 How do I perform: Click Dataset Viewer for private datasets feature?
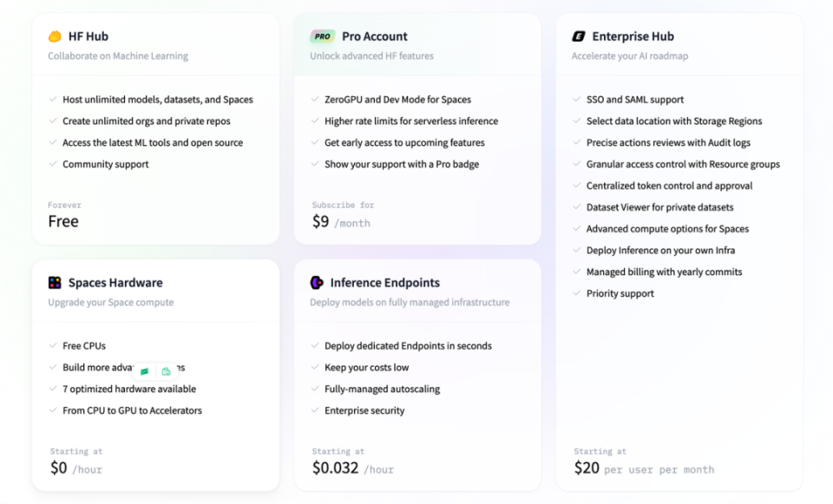(659, 207)
